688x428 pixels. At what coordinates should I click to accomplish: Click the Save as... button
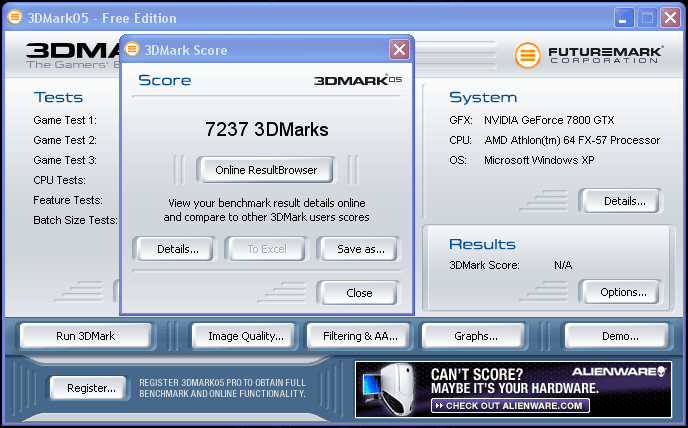click(x=361, y=249)
